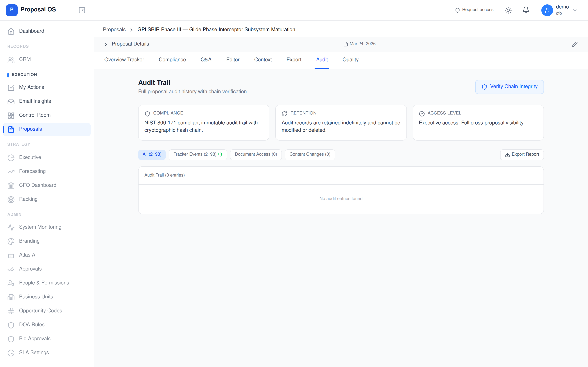Open the theme brightness toggle icon

[x=508, y=10]
